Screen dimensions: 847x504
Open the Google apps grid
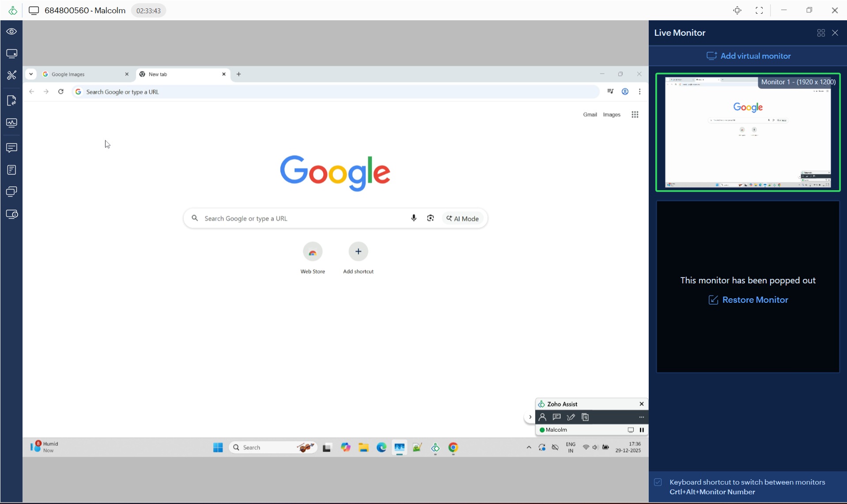(x=635, y=115)
